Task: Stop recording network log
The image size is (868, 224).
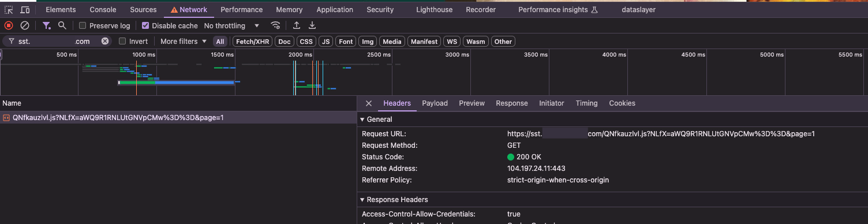Action: [9, 25]
